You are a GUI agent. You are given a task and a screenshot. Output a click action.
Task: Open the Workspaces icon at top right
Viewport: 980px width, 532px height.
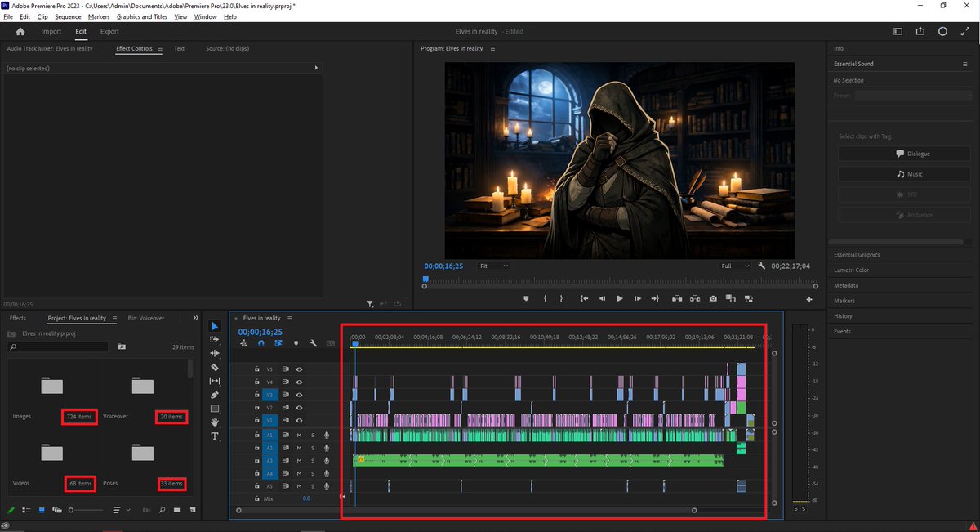click(x=898, y=31)
